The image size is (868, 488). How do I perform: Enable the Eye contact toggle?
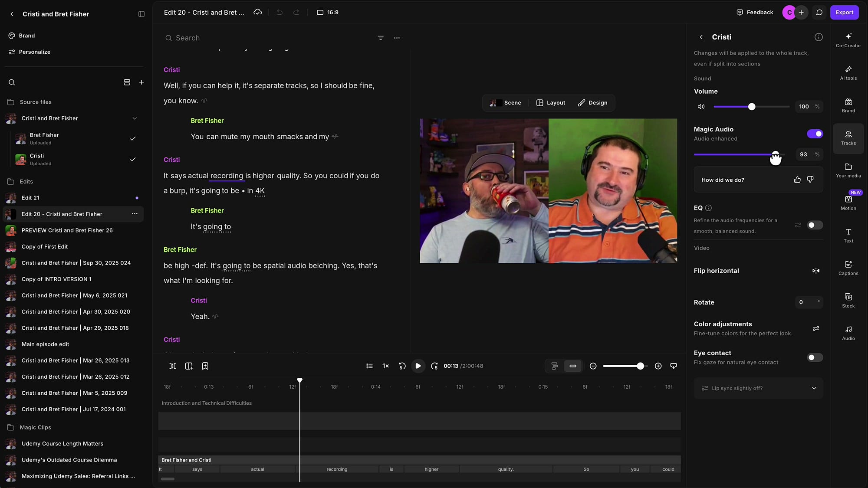click(x=815, y=357)
